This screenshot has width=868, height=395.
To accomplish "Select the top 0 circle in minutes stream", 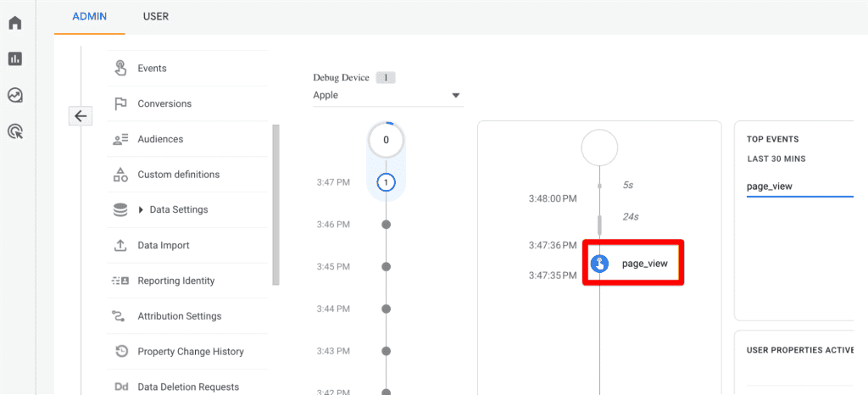I will 386,139.
